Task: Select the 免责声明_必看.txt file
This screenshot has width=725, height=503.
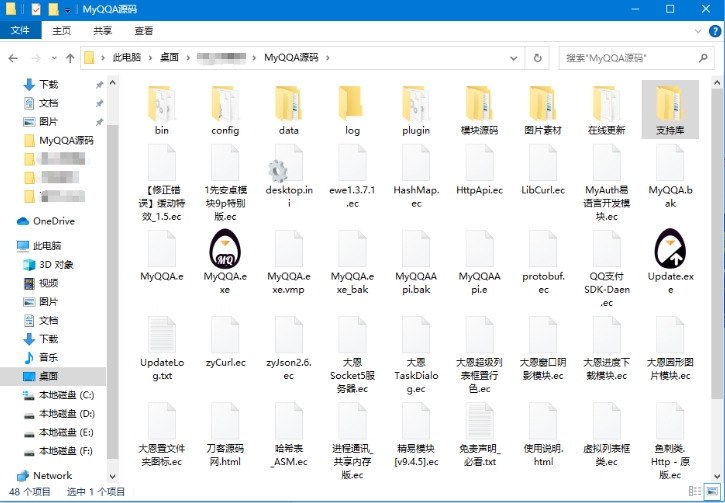Action: coord(479,435)
